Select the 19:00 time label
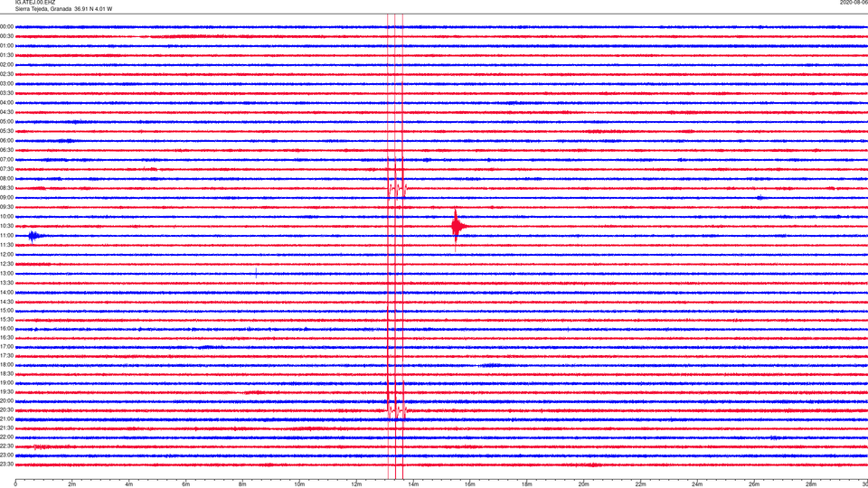 pyautogui.click(x=6, y=383)
